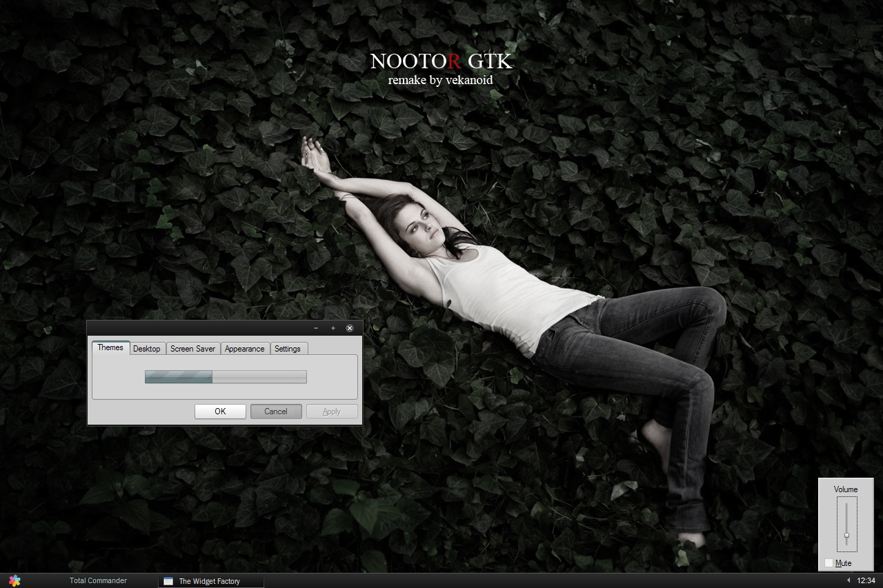Viewport: 883px width, 588px height.
Task: Click the colorful Start orb icon on taskbar
Action: pyautogui.click(x=14, y=581)
